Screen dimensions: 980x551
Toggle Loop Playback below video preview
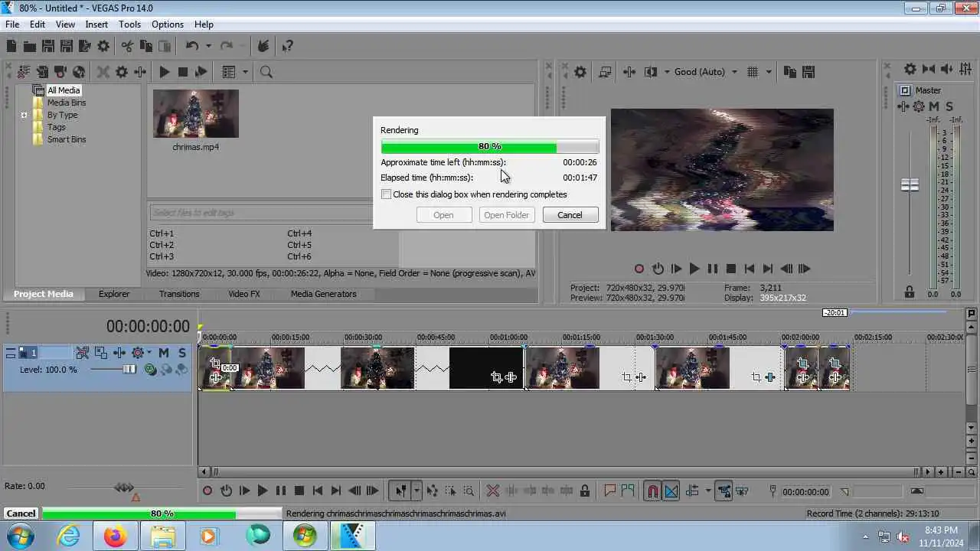(x=658, y=269)
